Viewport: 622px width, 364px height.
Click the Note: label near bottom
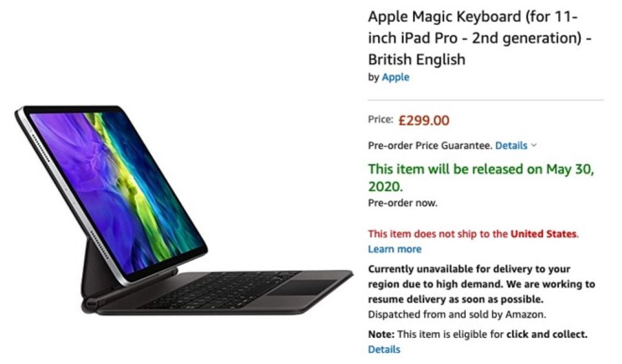tap(381, 334)
